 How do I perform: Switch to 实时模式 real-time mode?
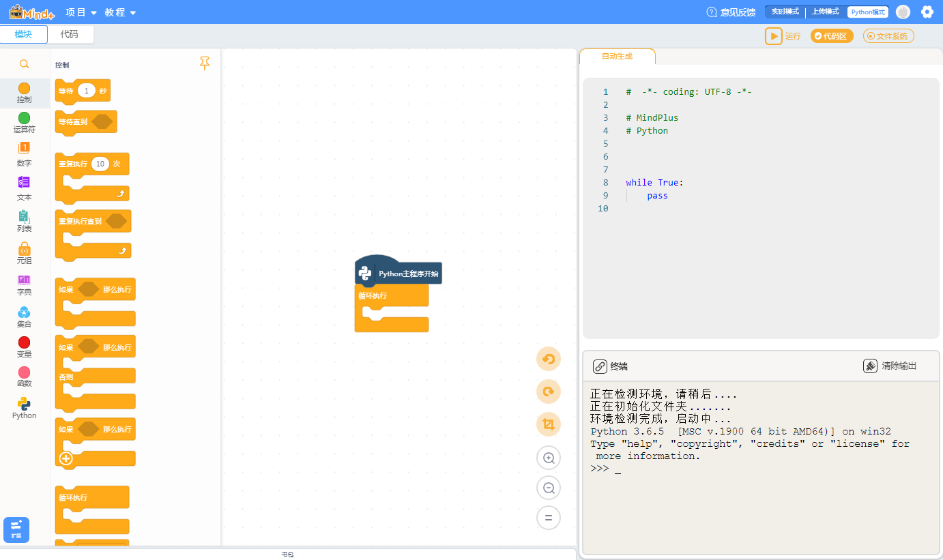click(x=785, y=12)
